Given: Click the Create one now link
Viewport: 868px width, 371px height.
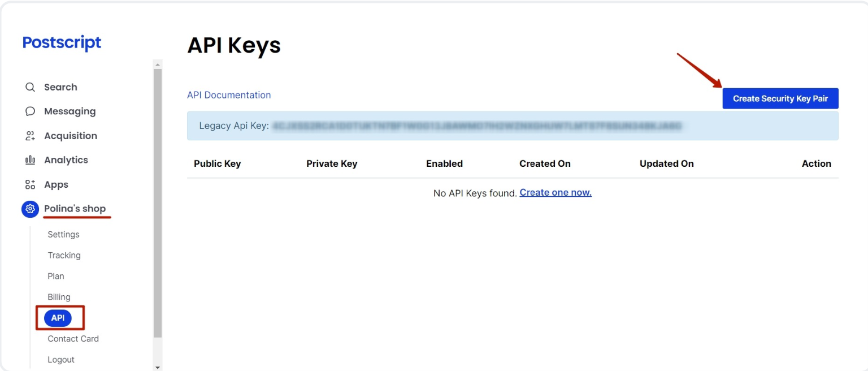Looking at the screenshot, I should coord(555,193).
